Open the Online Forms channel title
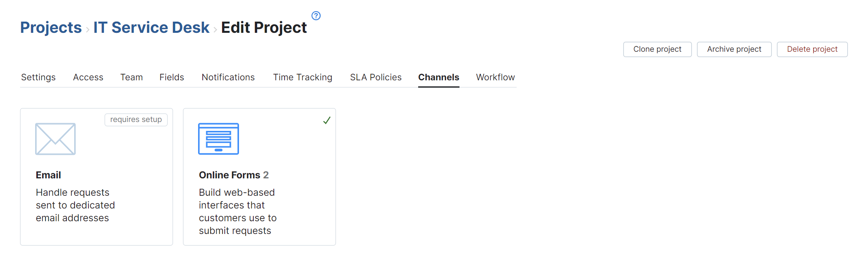This screenshot has height=266, width=868. (229, 175)
